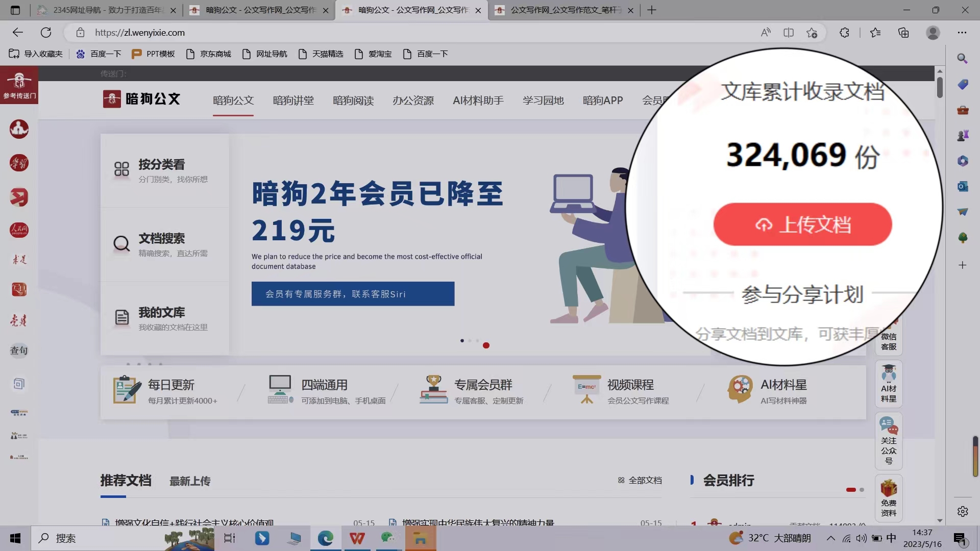This screenshot has width=980, height=551.
Task: Refresh the page with reload icon
Action: tap(46, 33)
